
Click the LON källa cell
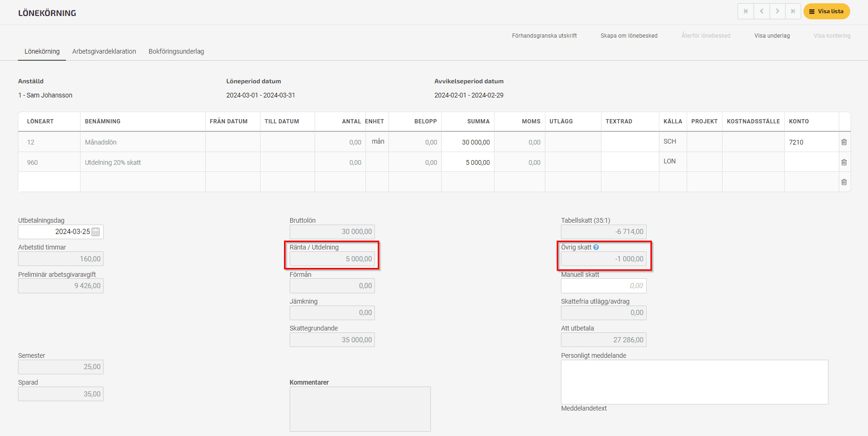click(673, 161)
